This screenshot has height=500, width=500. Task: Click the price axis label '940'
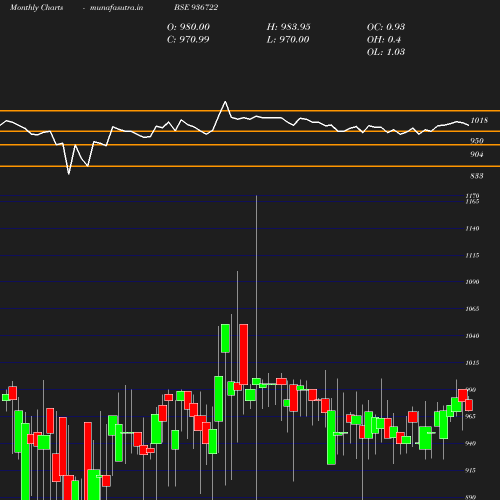coord(470,443)
